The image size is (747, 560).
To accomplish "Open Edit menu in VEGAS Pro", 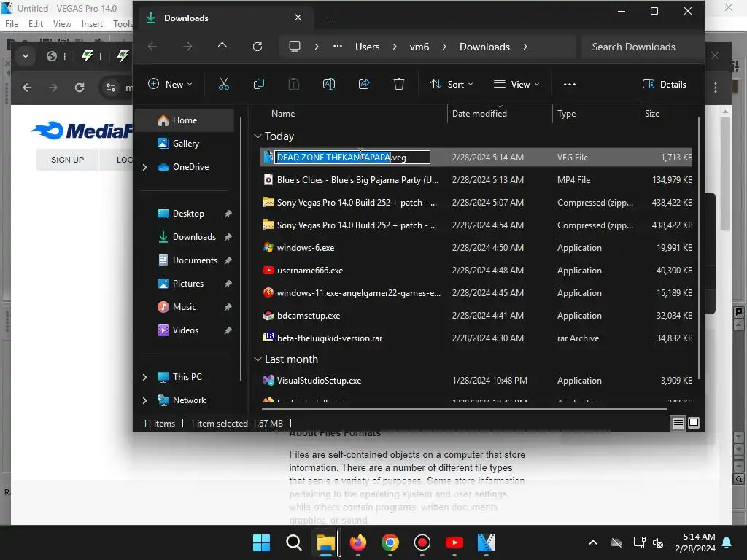I will click(x=35, y=24).
